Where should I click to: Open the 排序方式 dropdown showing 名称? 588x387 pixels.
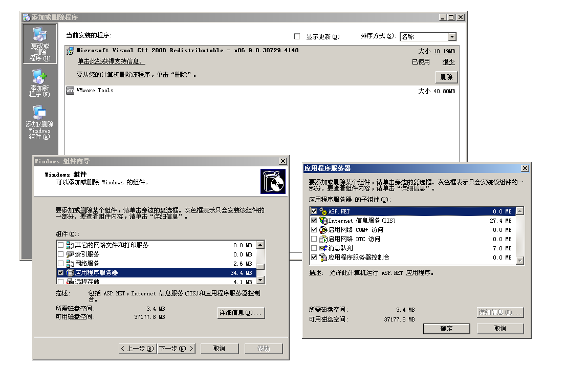(428, 36)
